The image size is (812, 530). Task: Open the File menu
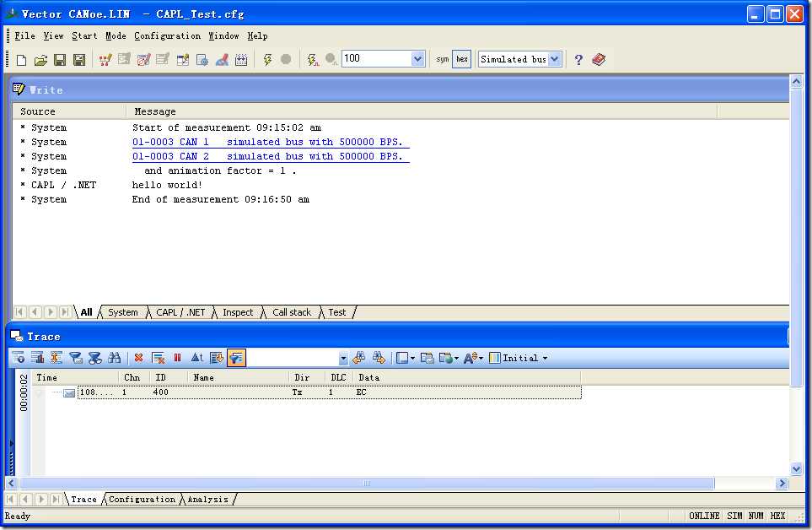click(x=24, y=35)
